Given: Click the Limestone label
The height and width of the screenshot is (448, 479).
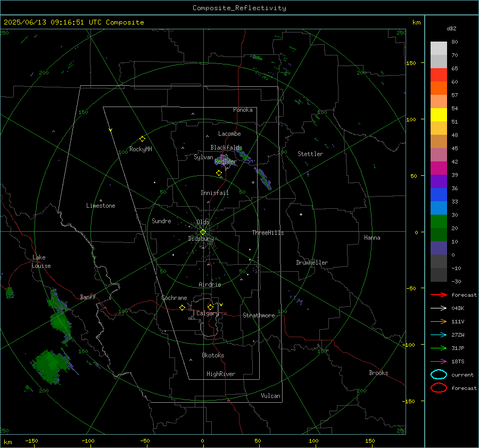Looking at the screenshot, I should point(101,206).
